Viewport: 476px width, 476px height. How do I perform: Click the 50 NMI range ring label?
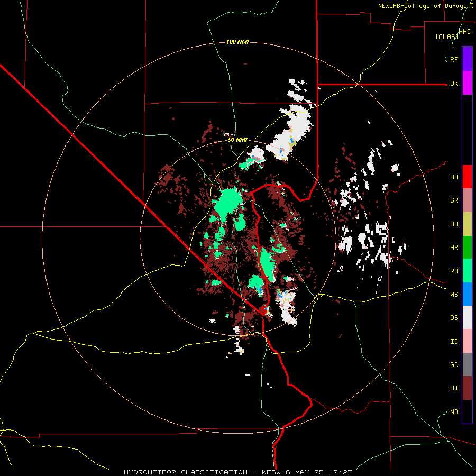tap(237, 140)
